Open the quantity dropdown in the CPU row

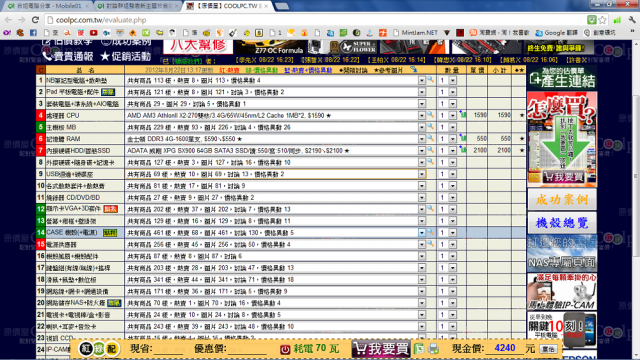pyautogui.click(x=452, y=116)
